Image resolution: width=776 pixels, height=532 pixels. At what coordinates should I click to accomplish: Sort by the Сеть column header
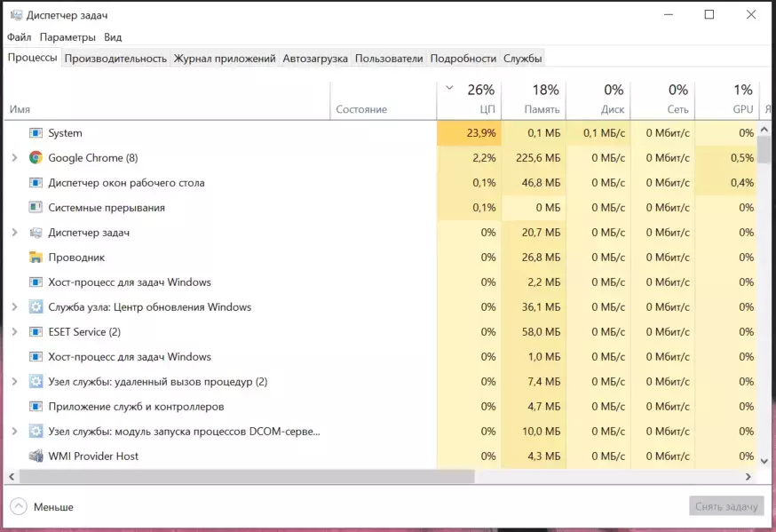(662, 100)
